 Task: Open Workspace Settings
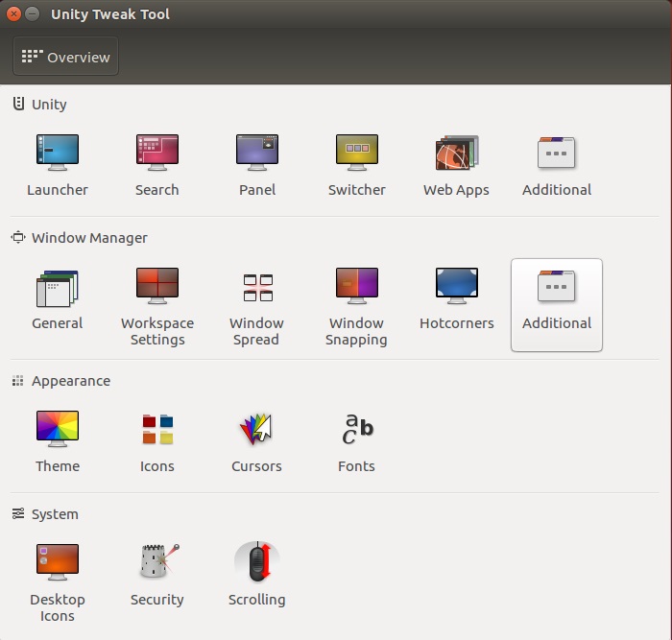click(x=157, y=306)
